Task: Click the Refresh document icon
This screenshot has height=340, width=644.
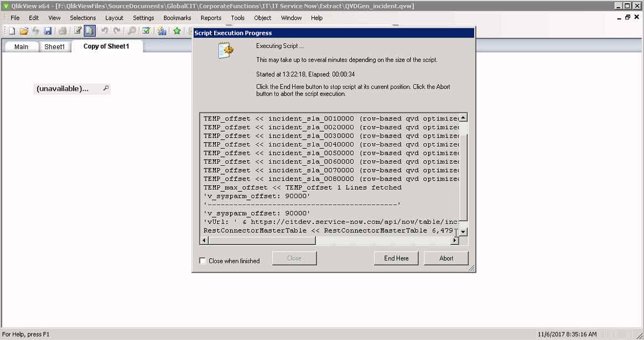Action: coord(35,31)
